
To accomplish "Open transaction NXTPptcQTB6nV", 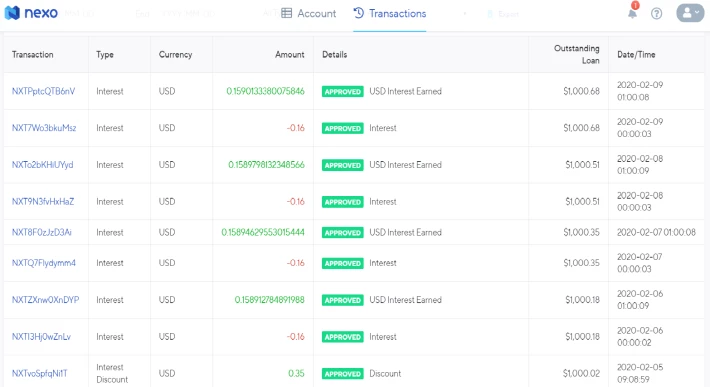I will coord(43,91).
